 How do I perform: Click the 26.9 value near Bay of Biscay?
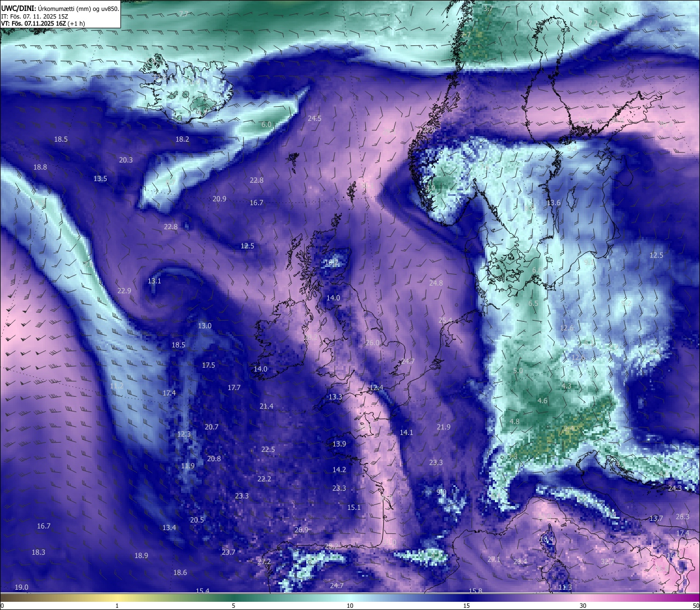coord(301,530)
